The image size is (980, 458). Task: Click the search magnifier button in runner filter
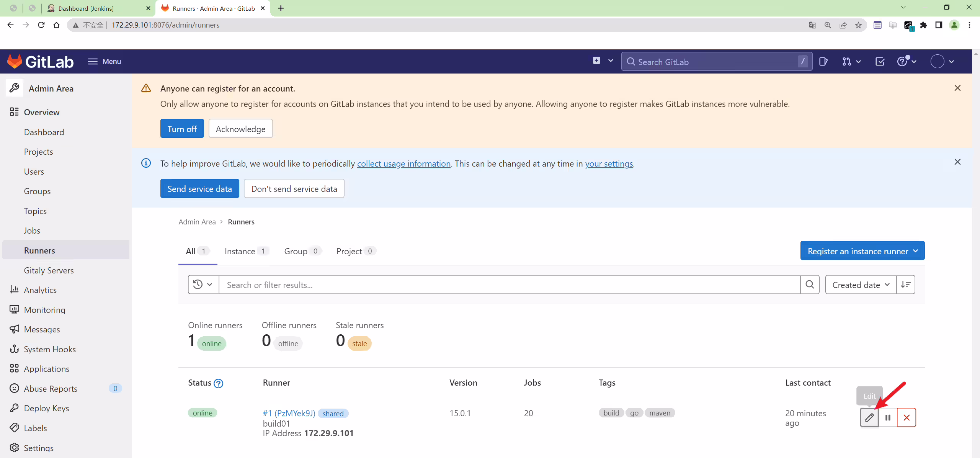pos(810,285)
